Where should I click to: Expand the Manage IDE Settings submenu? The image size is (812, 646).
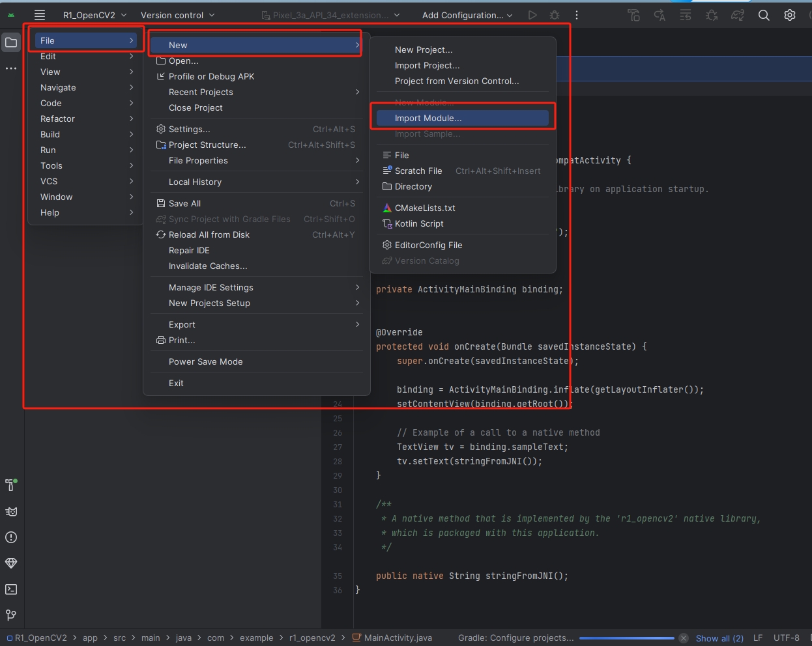coord(257,287)
